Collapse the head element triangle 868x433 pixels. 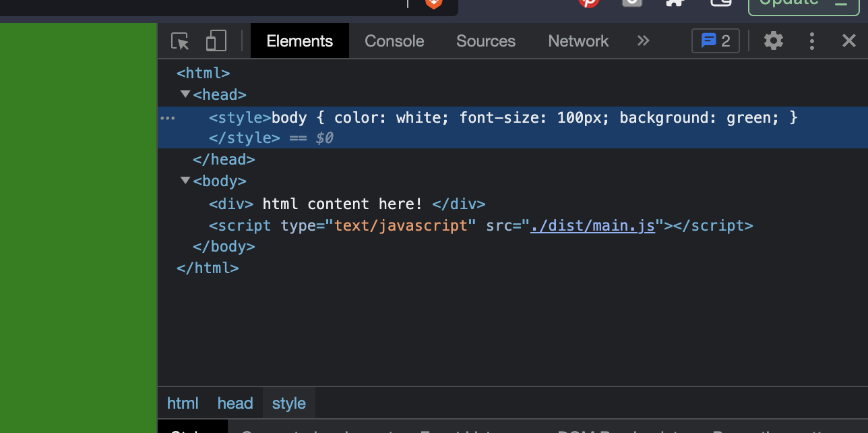tap(185, 94)
